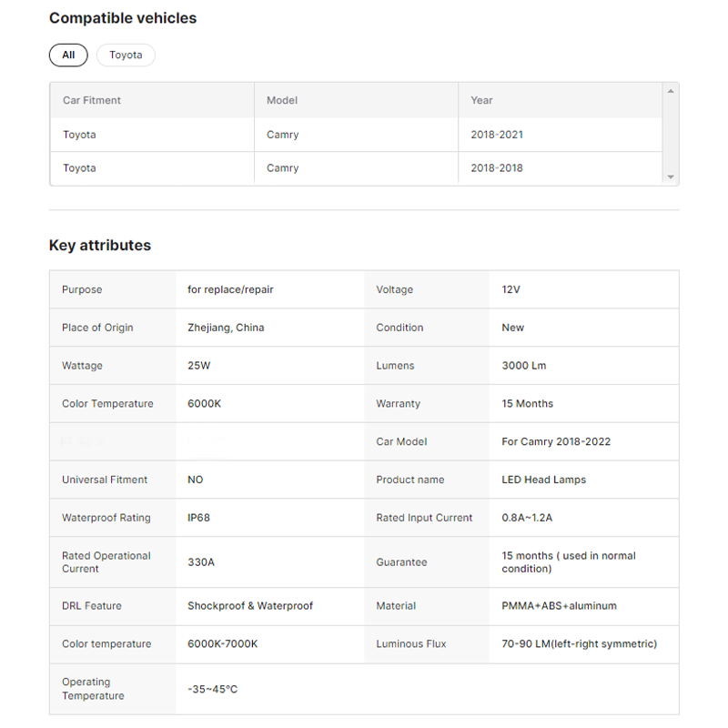Click Camry in the 2018-2021 row
The width and height of the screenshot is (728, 728).
283,135
